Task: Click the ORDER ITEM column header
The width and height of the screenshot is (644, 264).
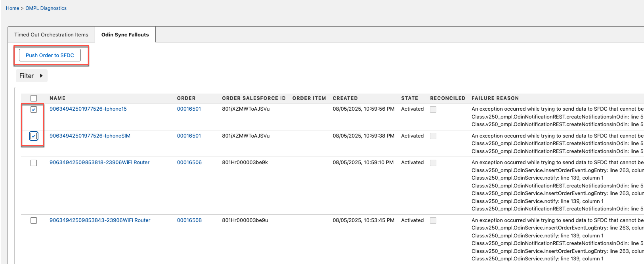Action: coord(309,98)
